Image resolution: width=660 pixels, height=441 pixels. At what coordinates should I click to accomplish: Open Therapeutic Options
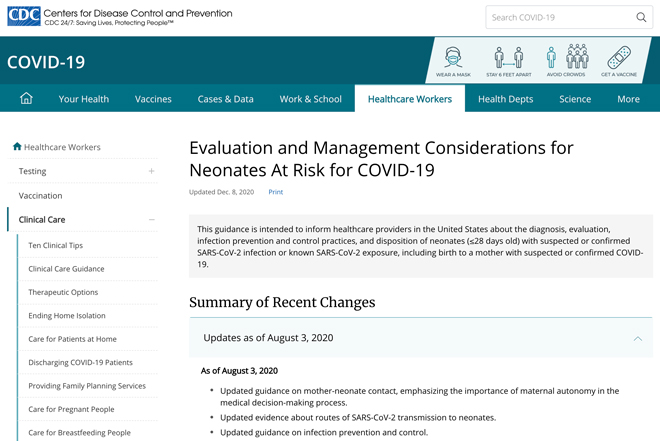pos(63,292)
